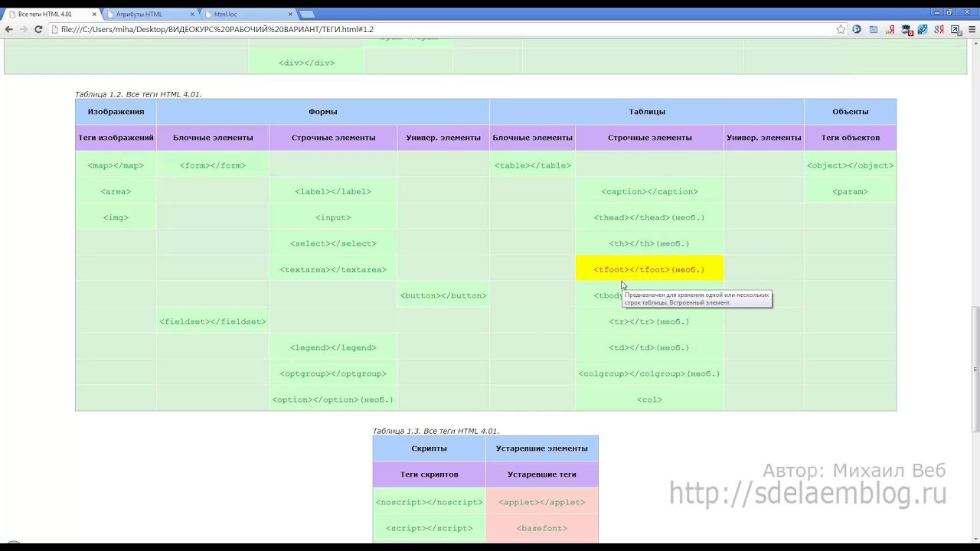
Task: Click the <script></script> cell
Action: 429,528
